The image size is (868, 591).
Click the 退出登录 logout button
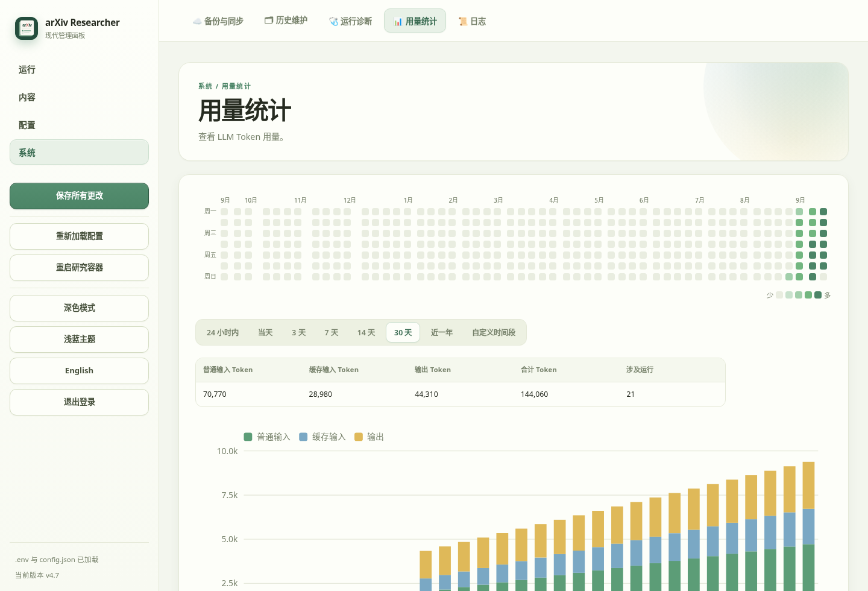pos(79,402)
